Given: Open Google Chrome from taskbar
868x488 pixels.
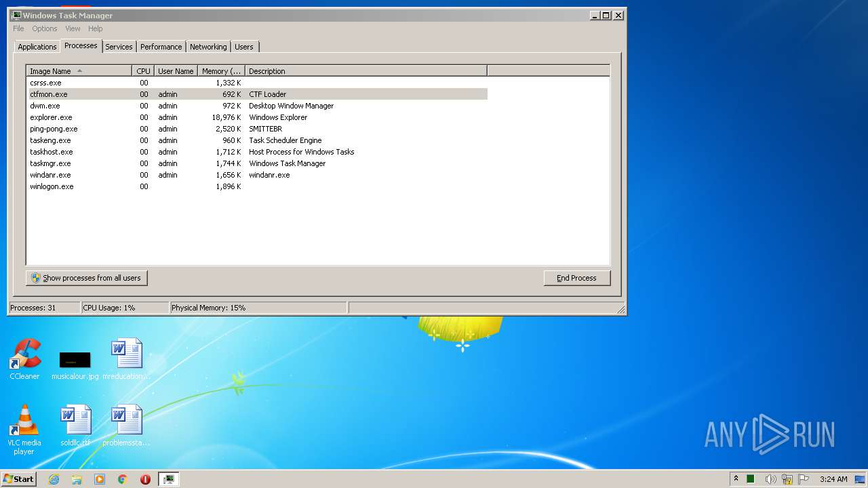Looking at the screenshot, I should pyautogui.click(x=123, y=479).
